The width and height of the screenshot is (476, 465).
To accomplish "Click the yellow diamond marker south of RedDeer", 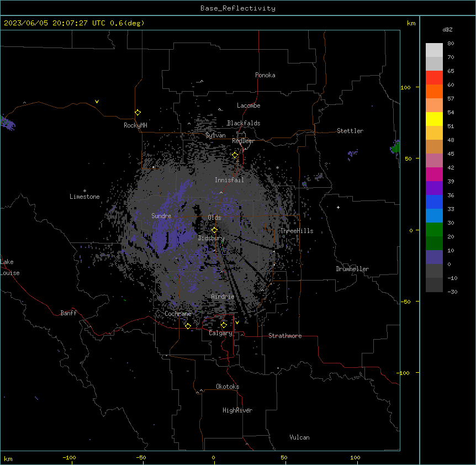I will [x=235, y=155].
